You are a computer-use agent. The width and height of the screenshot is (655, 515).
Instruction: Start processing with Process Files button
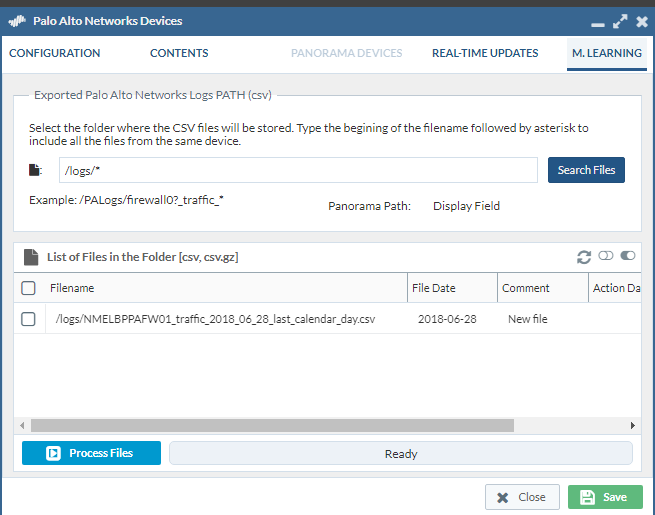pyautogui.click(x=91, y=453)
